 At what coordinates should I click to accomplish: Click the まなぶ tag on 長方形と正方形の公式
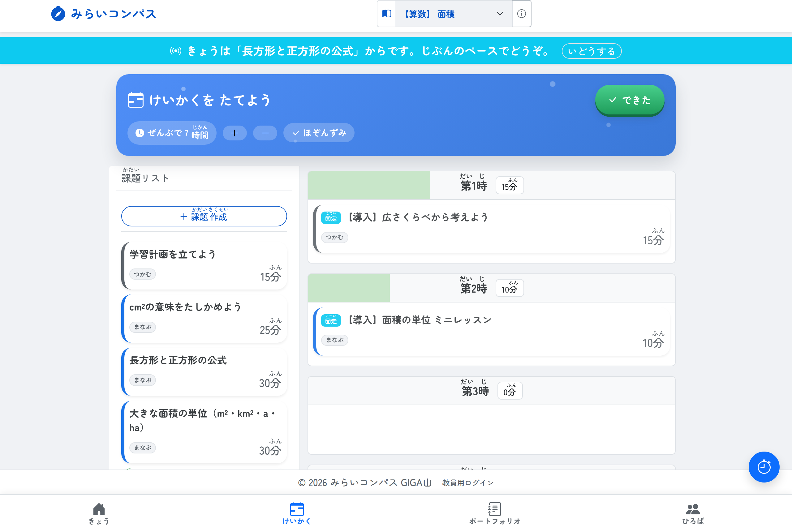pyautogui.click(x=143, y=380)
